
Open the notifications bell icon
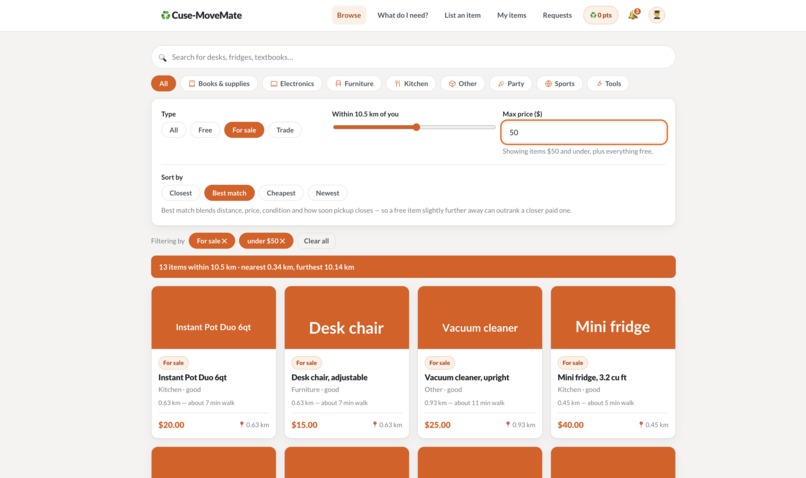pyautogui.click(x=633, y=15)
